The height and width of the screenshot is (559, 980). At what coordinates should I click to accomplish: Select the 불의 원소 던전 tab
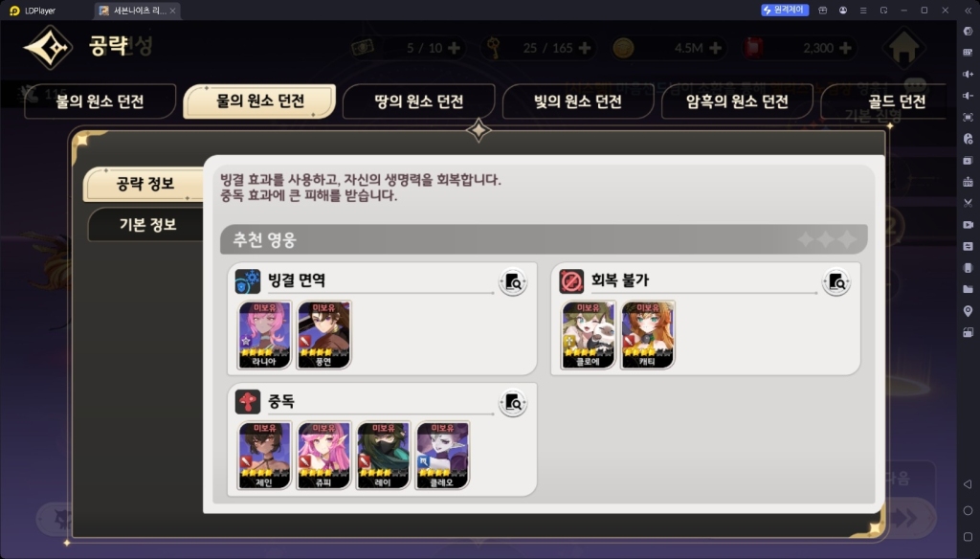(100, 101)
